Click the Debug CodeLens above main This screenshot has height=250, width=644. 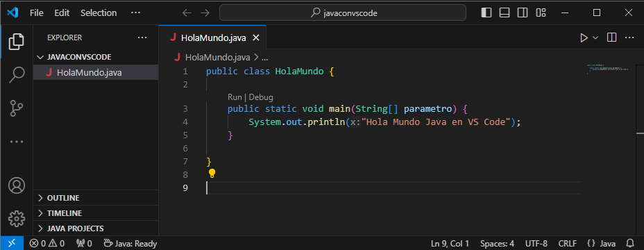click(261, 97)
